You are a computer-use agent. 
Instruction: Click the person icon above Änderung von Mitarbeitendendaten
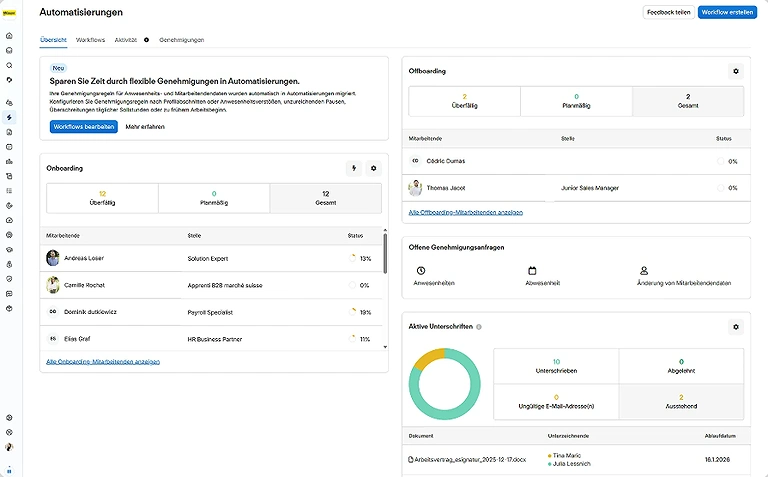pos(644,270)
